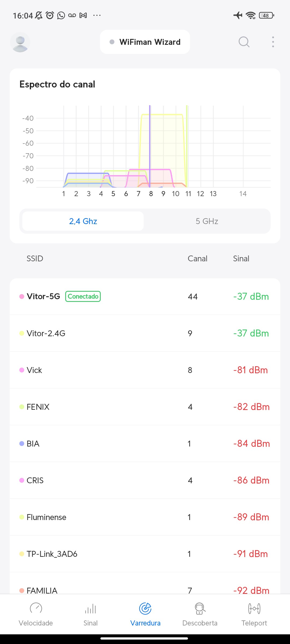The width and height of the screenshot is (290, 644).
Task: Open the three-dot overflow menu
Action: pos(273,42)
